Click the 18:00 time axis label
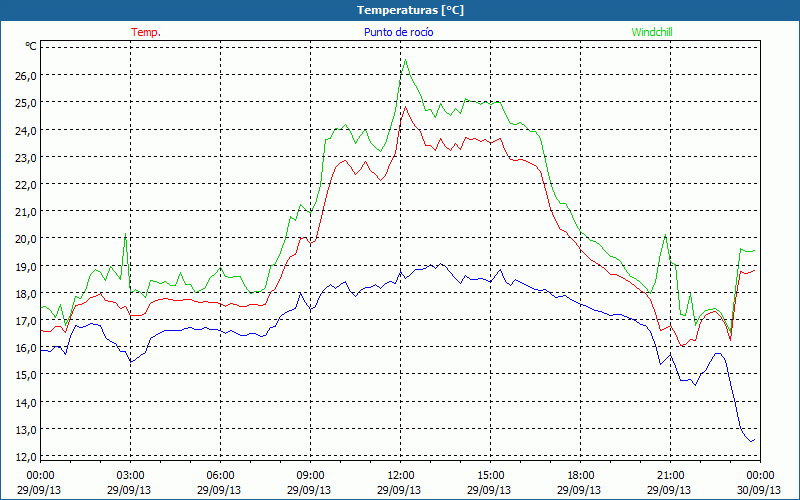 581,476
